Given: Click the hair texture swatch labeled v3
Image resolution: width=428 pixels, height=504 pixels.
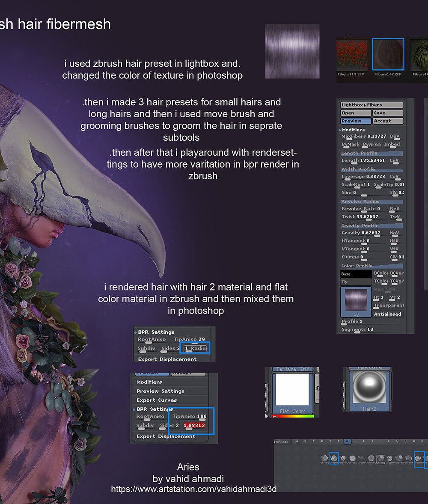Looking at the screenshot, I should [356, 302].
